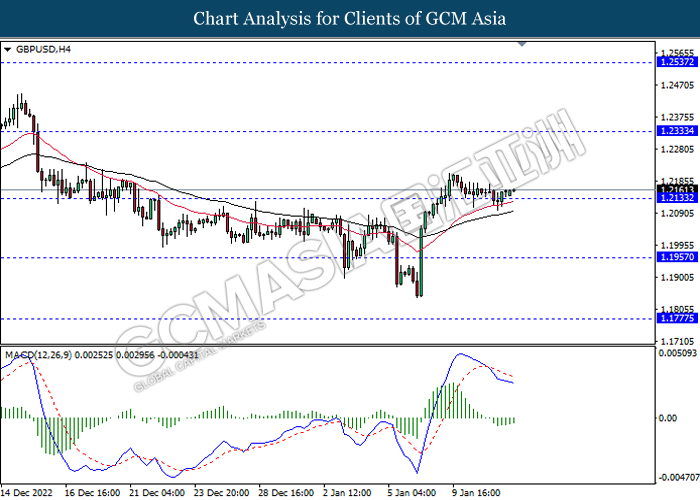Screen dimensions: 700x500
Task: Click the 5 Jan 04:00 time label
Action: click(412, 493)
